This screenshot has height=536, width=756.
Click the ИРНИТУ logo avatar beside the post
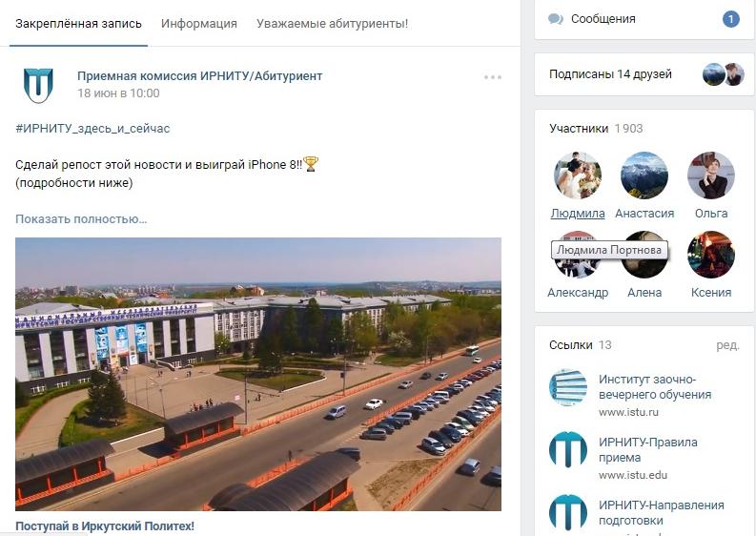(38, 86)
